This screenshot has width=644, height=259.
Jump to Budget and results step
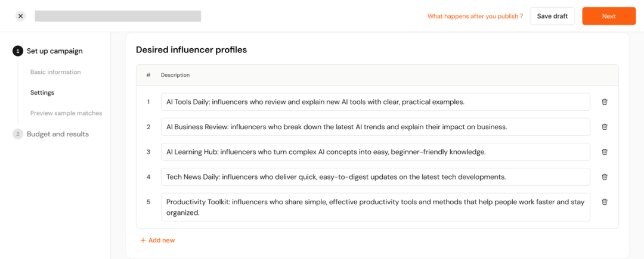58,134
